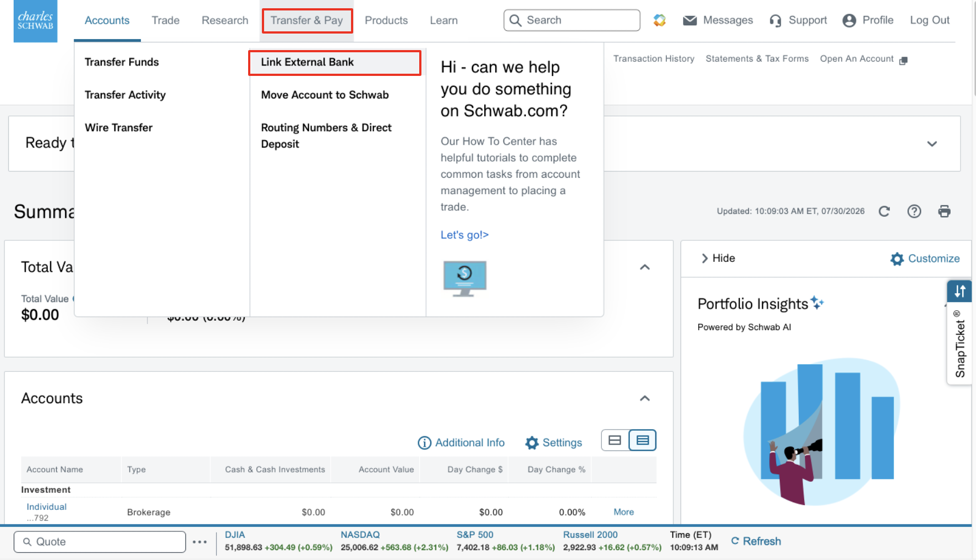Click Log Out

[929, 20]
